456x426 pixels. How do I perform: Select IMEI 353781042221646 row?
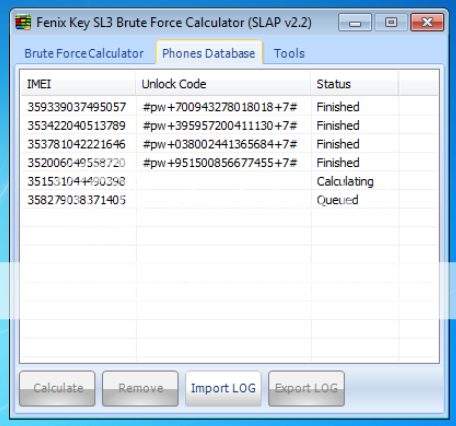click(229, 144)
